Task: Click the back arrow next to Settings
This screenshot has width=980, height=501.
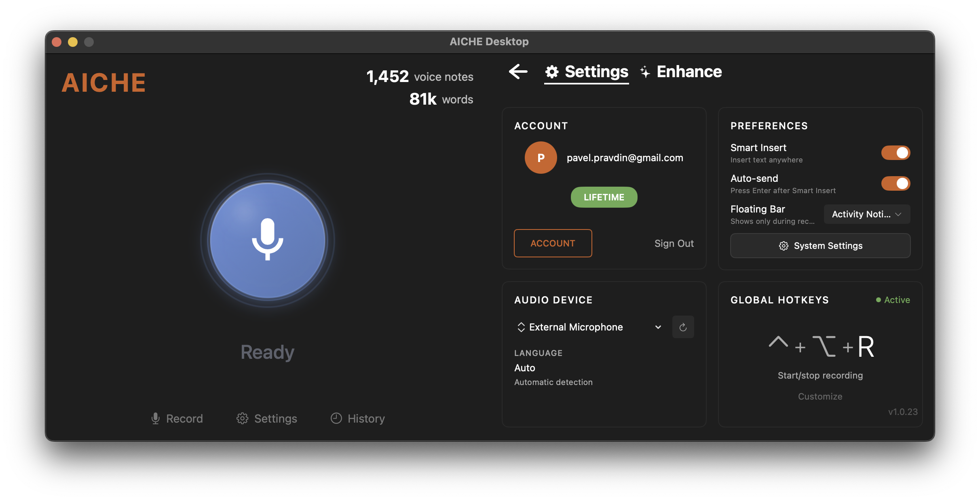Action: tap(518, 72)
